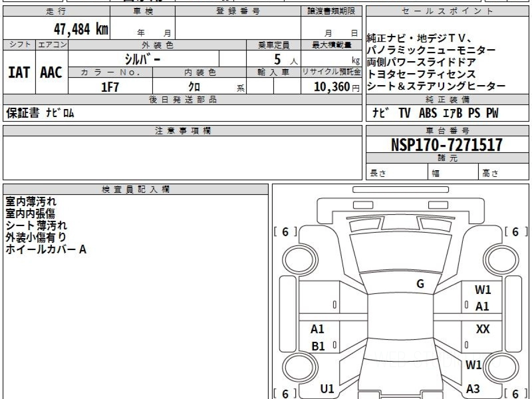Click the AAC air conditioner cell
Image resolution: width=532 pixels, height=399 pixels.
pyautogui.click(x=52, y=72)
